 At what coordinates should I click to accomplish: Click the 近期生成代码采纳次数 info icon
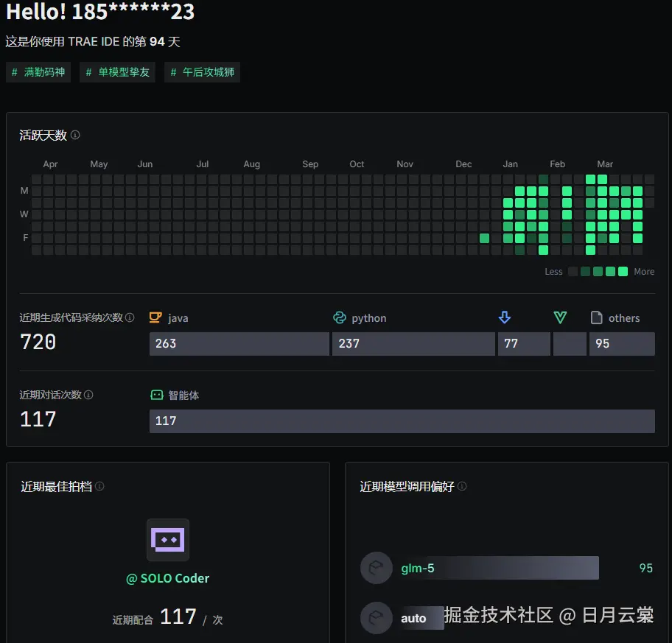(x=130, y=317)
